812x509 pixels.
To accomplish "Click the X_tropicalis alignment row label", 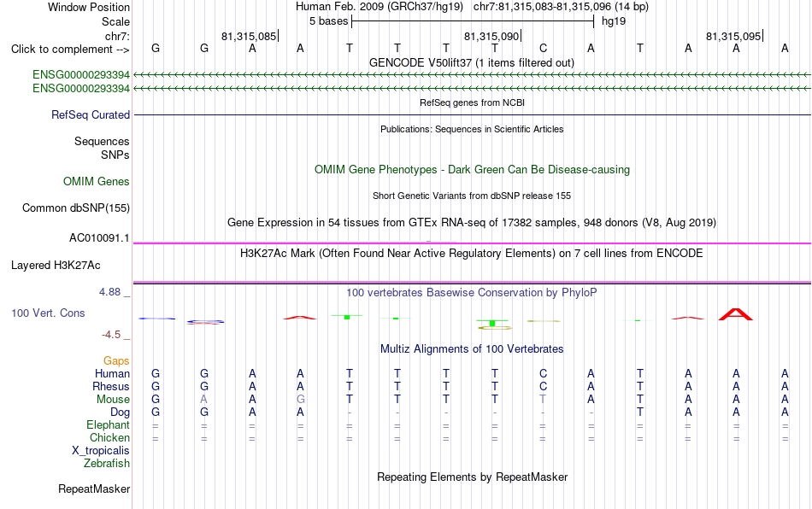I will click(101, 451).
